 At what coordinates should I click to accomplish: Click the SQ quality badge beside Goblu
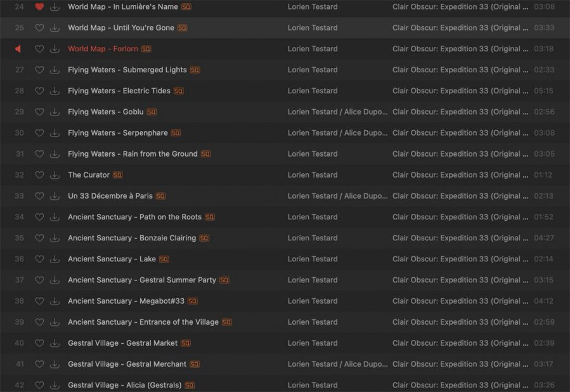(152, 112)
